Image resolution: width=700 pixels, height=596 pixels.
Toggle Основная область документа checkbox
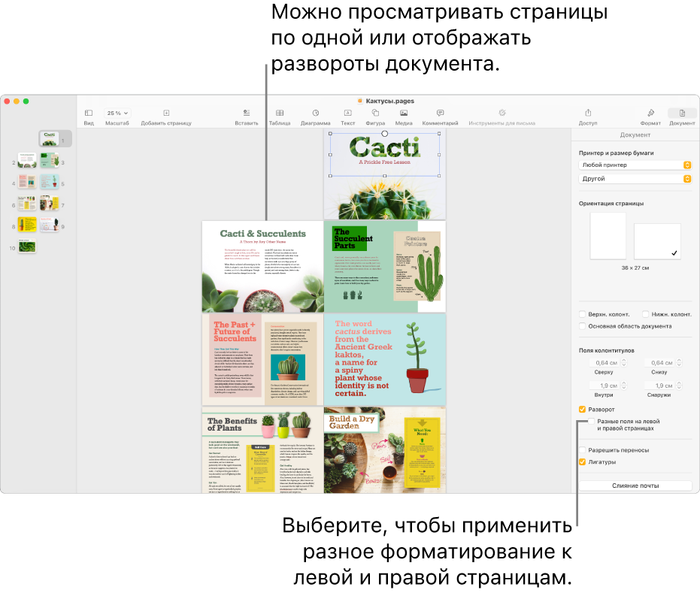point(582,326)
